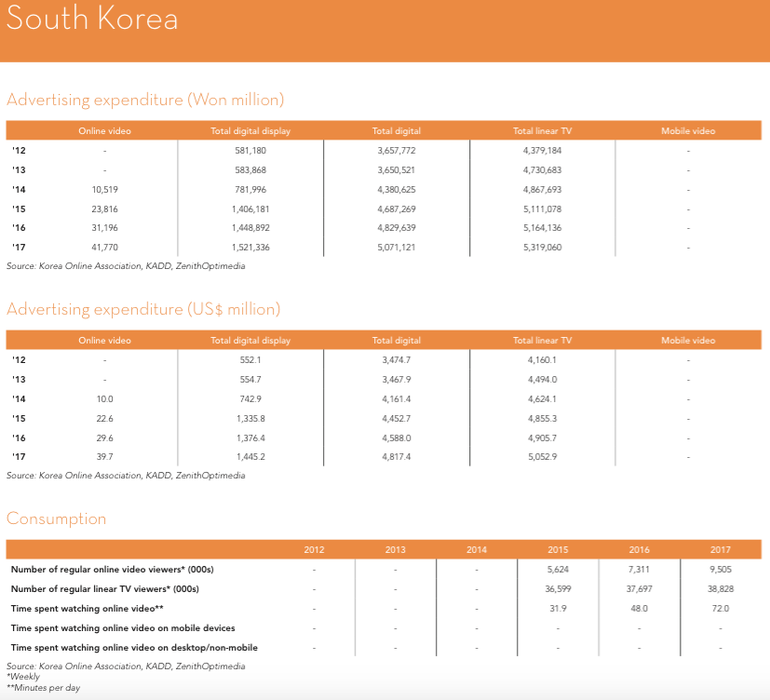Click total digital display value 1,406,181
The image size is (770, 700).
250,209
